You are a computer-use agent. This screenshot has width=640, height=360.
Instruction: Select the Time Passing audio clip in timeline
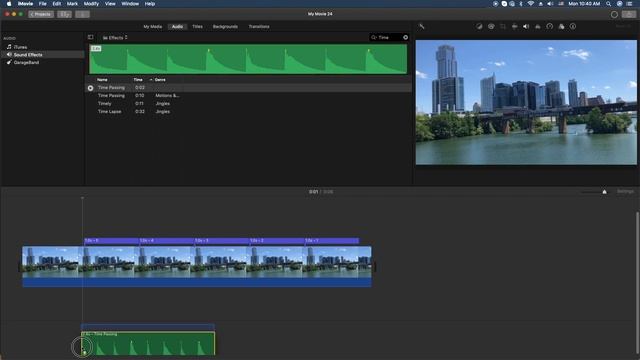point(148,343)
